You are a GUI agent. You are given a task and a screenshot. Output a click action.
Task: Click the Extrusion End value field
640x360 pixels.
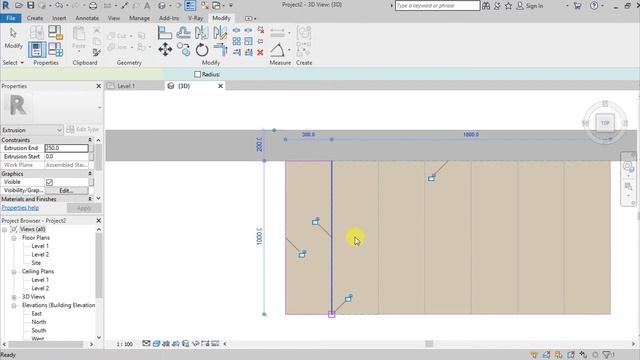click(66, 148)
